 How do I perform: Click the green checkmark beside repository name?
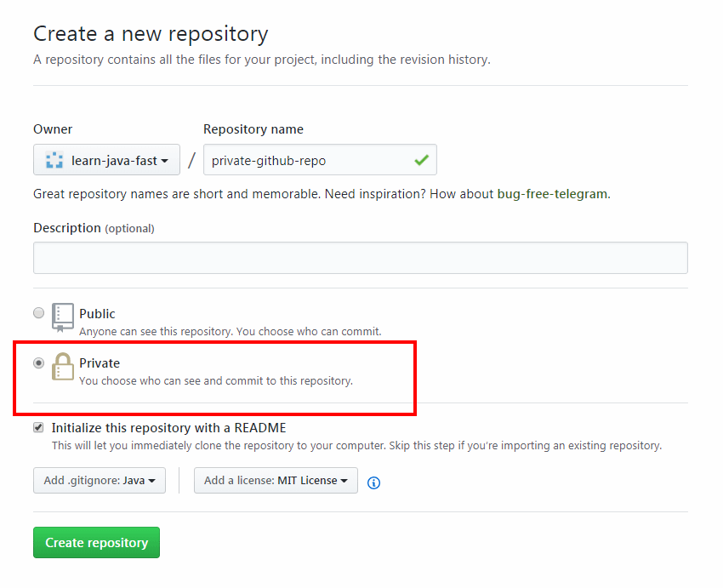tap(423, 159)
